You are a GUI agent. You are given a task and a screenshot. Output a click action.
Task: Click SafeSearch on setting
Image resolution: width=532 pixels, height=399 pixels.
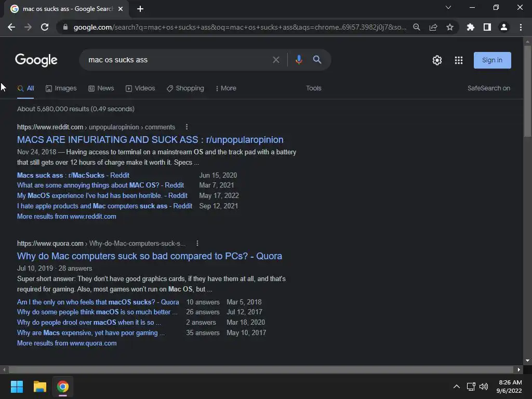pyautogui.click(x=488, y=88)
